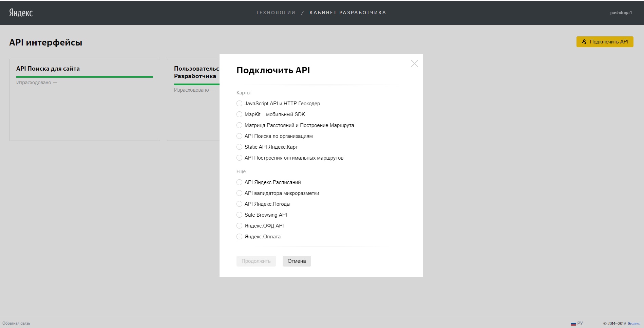Open Технологии in the header breadcrumb

pyautogui.click(x=275, y=13)
